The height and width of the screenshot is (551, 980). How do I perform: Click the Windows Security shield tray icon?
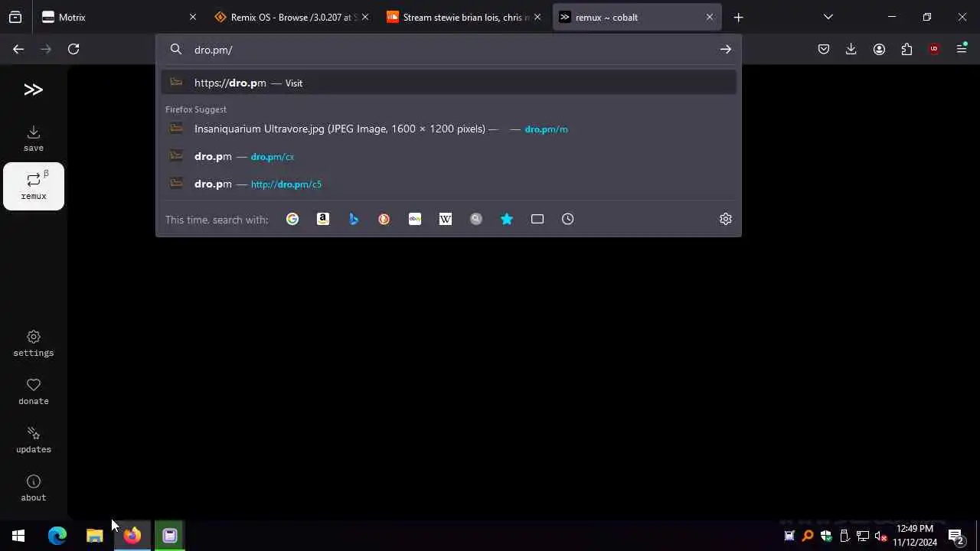(x=826, y=536)
